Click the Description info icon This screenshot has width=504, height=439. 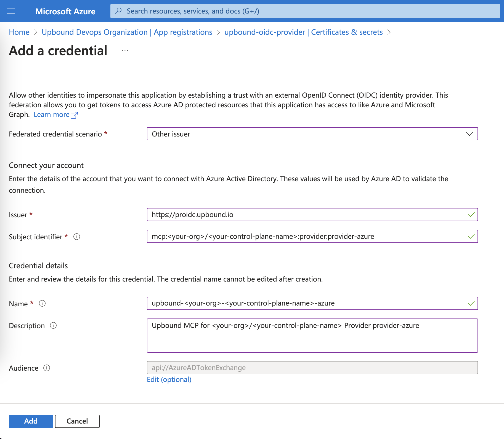pyautogui.click(x=53, y=325)
